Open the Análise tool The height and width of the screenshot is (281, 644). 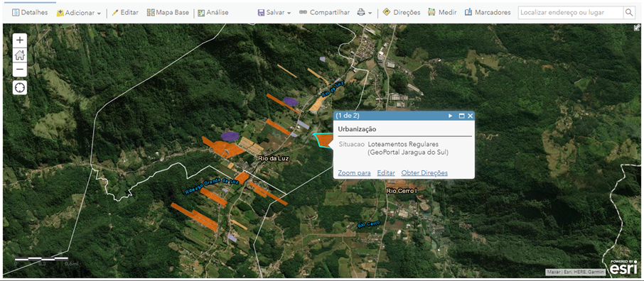pyautogui.click(x=213, y=13)
